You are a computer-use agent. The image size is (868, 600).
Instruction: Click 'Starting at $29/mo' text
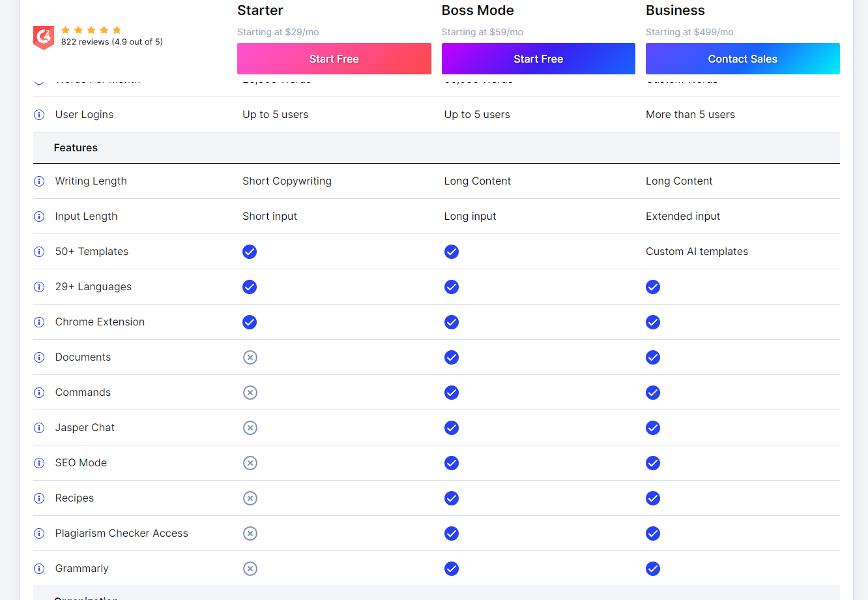coord(278,32)
